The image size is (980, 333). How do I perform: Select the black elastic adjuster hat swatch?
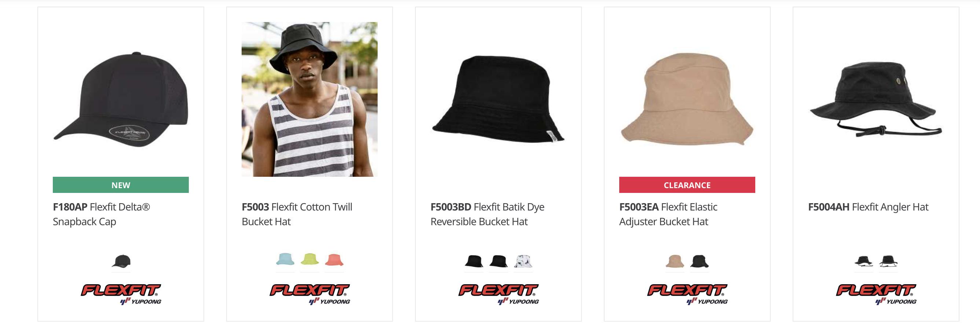[x=699, y=261]
